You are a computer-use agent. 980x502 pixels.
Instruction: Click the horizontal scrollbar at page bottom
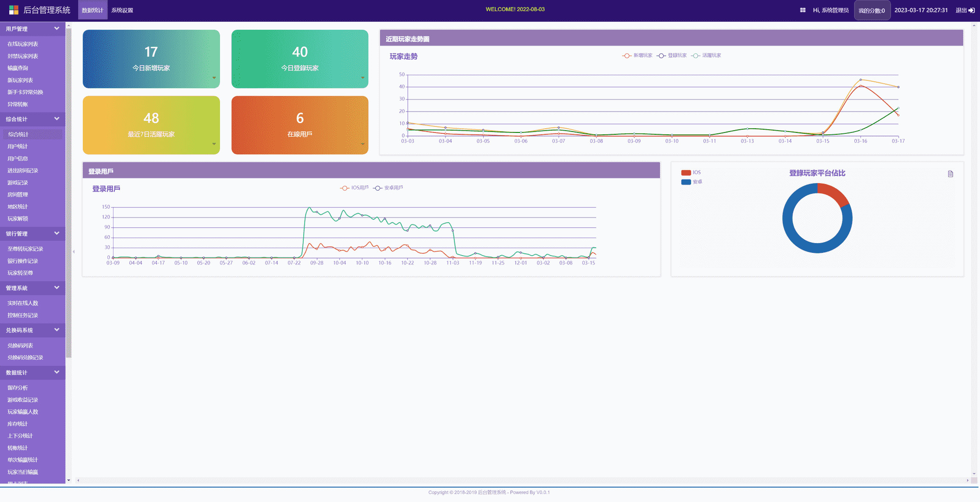coord(521,480)
